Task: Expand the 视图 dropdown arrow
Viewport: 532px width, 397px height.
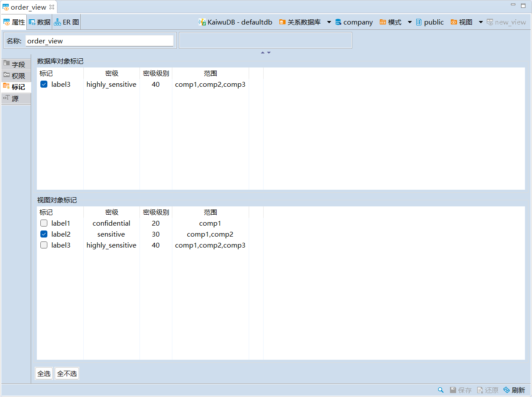Action: tap(481, 22)
